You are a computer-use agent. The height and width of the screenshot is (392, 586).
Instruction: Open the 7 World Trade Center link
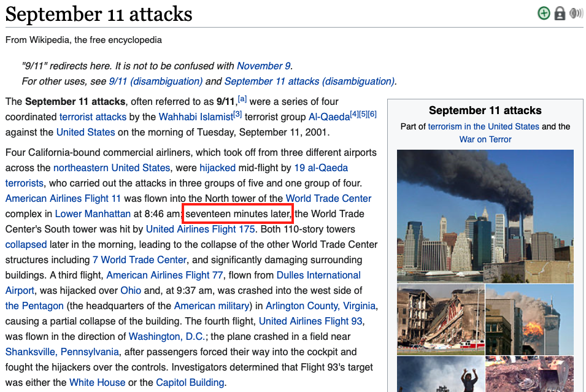[139, 259]
